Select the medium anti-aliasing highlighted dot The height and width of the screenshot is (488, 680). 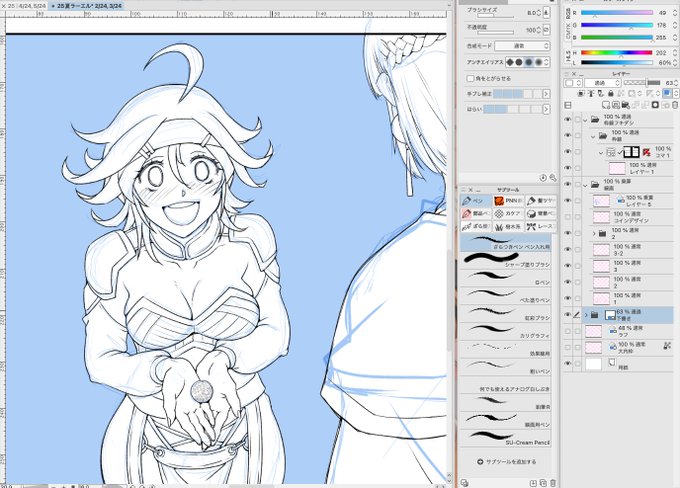coord(529,62)
